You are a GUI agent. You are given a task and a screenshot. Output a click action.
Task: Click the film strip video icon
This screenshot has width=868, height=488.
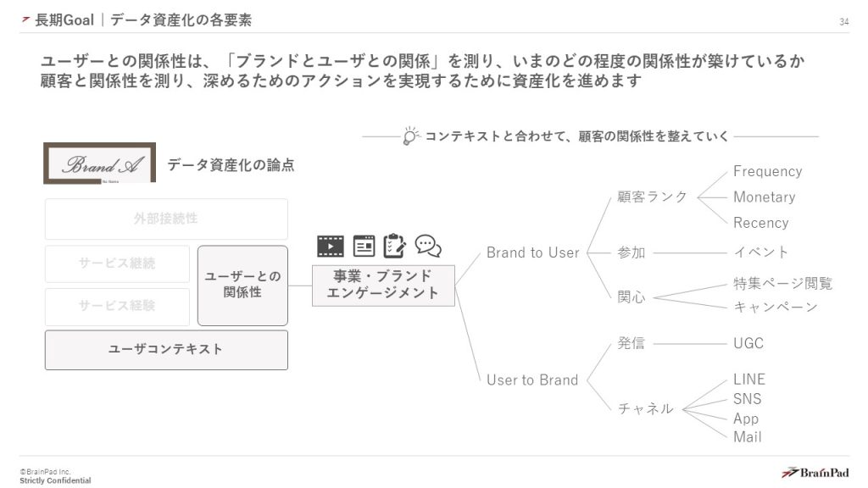[x=331, y=246]
